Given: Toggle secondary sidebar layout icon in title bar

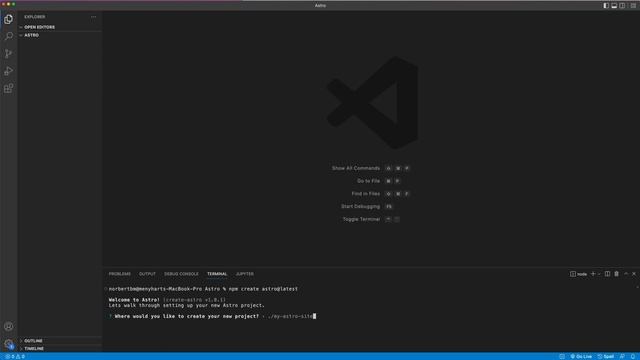Looking at the screenshot, I should [622, 5].
